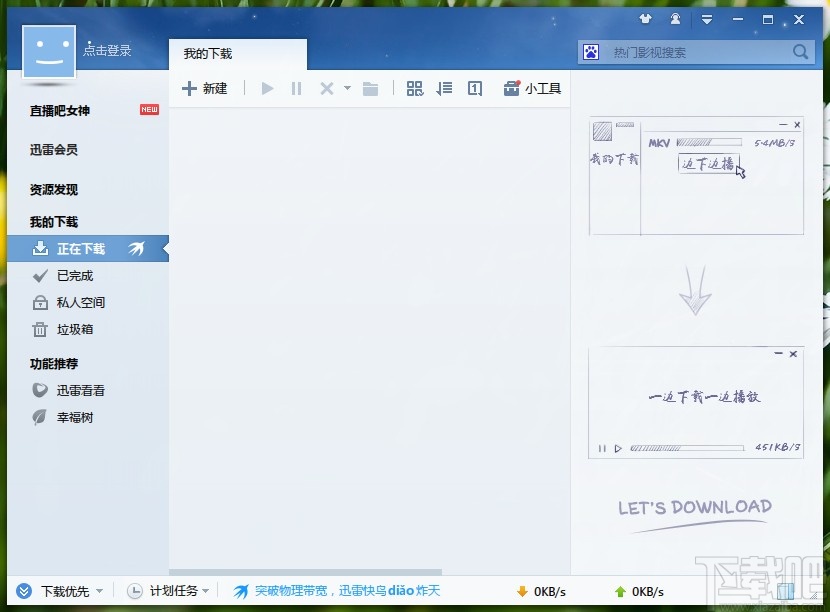Focus the 热门影视搜索 search field

[696, 52]
